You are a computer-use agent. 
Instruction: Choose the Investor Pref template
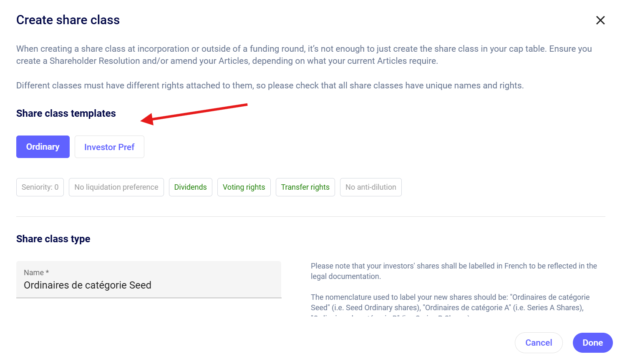pos(109,147)
